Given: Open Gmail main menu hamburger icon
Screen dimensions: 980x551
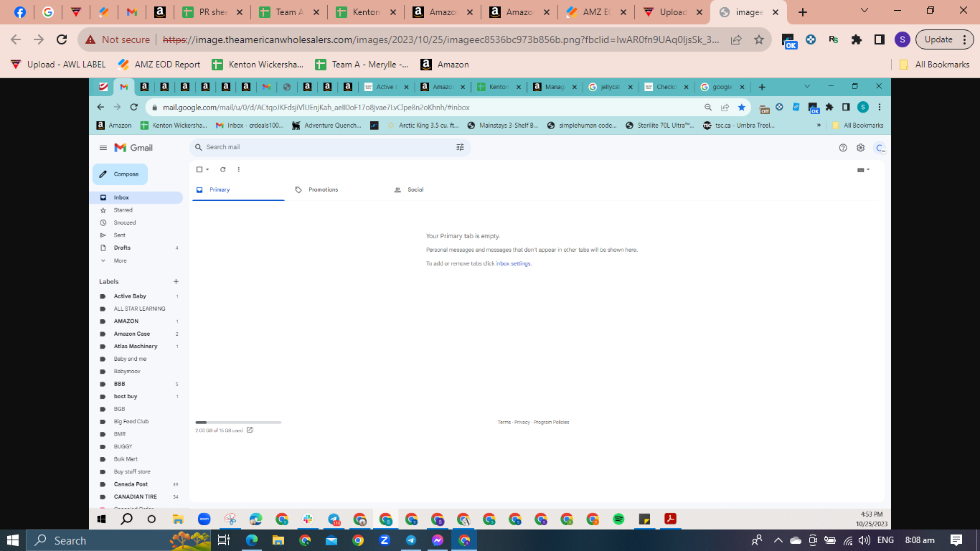Looking at the screenshot, I should click(x=103, y=148).
